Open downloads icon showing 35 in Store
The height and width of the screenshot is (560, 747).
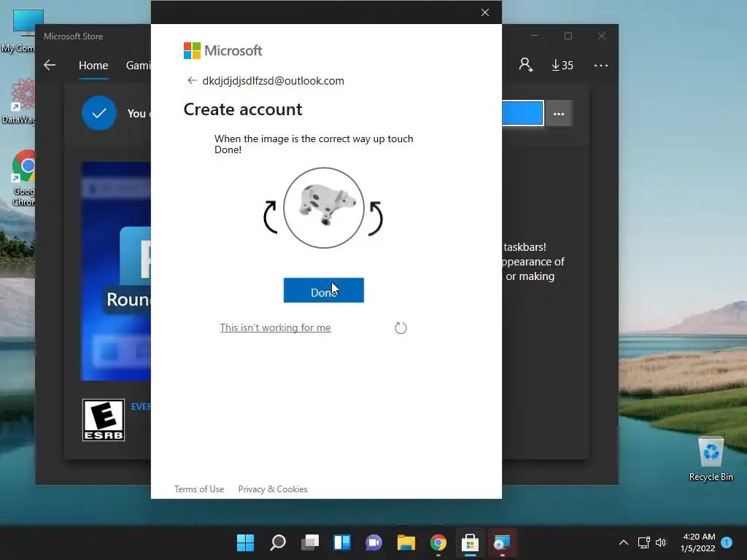pyautogui.click(x=562, y=65)
